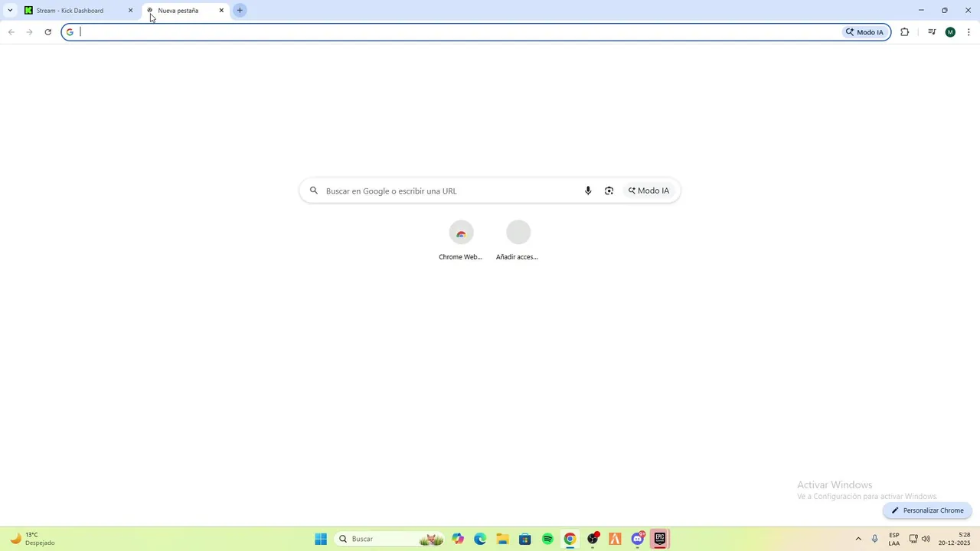
Task: Close the Kick Dashboard tab
Action: coord(130,11)
